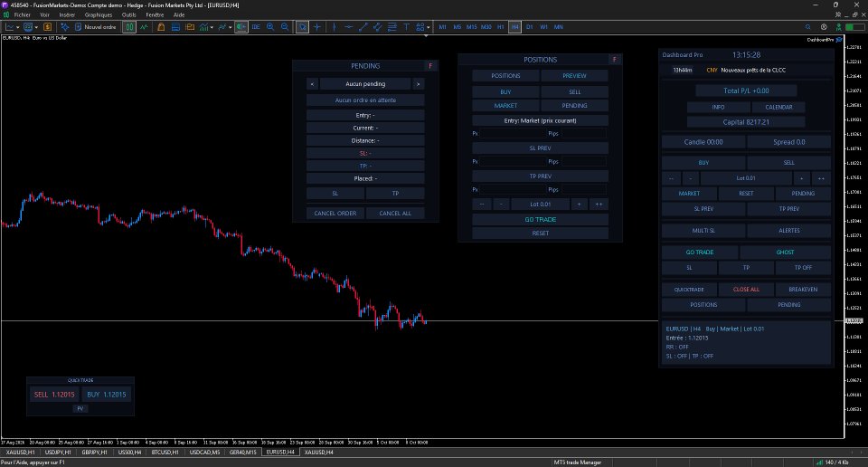Click the red F button on POSITIONS panel

tap(615, 59)
